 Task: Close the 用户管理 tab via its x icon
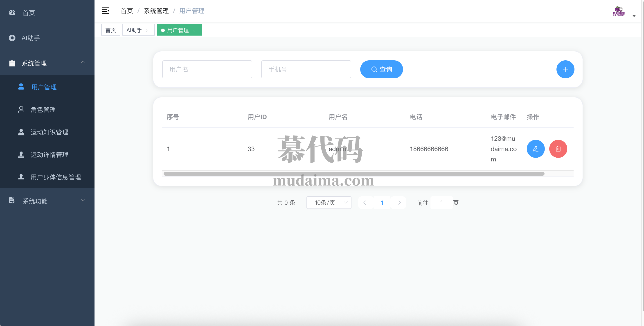pos(194,31)
